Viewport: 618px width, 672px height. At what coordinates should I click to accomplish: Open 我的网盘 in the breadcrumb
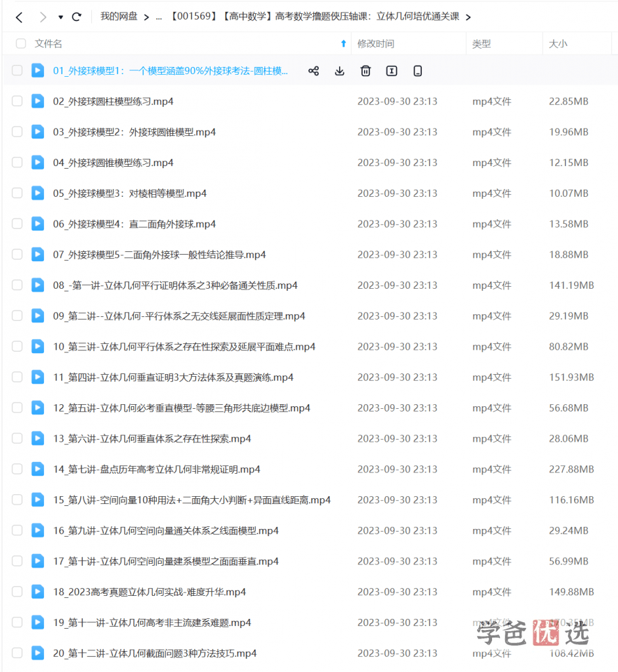(x=119, y=16)
